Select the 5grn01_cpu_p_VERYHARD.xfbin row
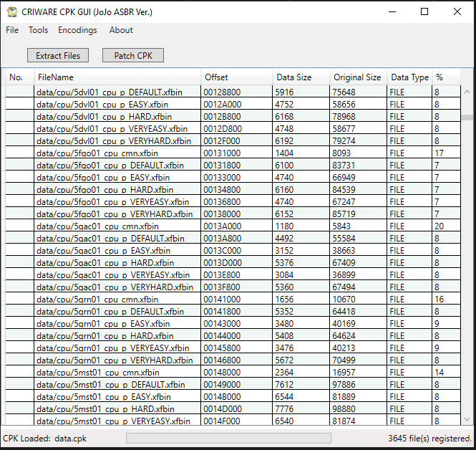 pyautogui.click(x=233, y=360)
